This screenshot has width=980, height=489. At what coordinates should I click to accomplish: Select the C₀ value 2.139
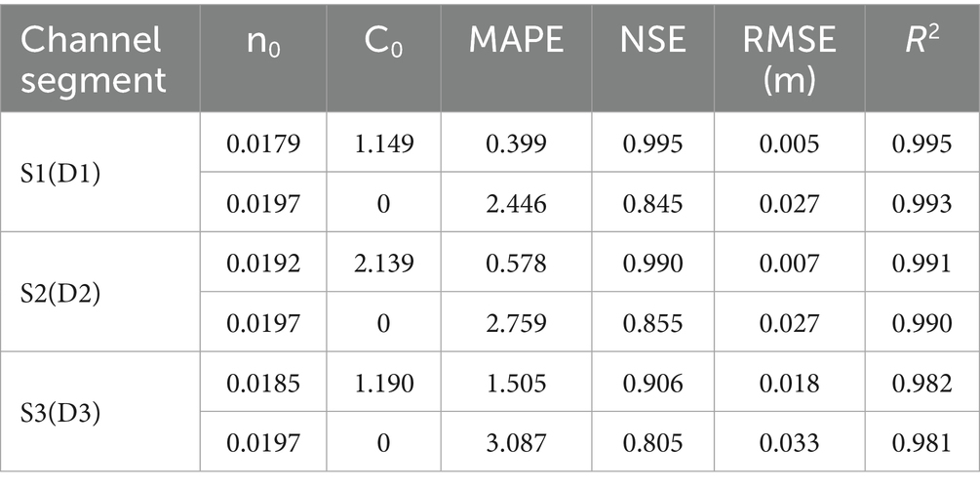coord(383,264)
